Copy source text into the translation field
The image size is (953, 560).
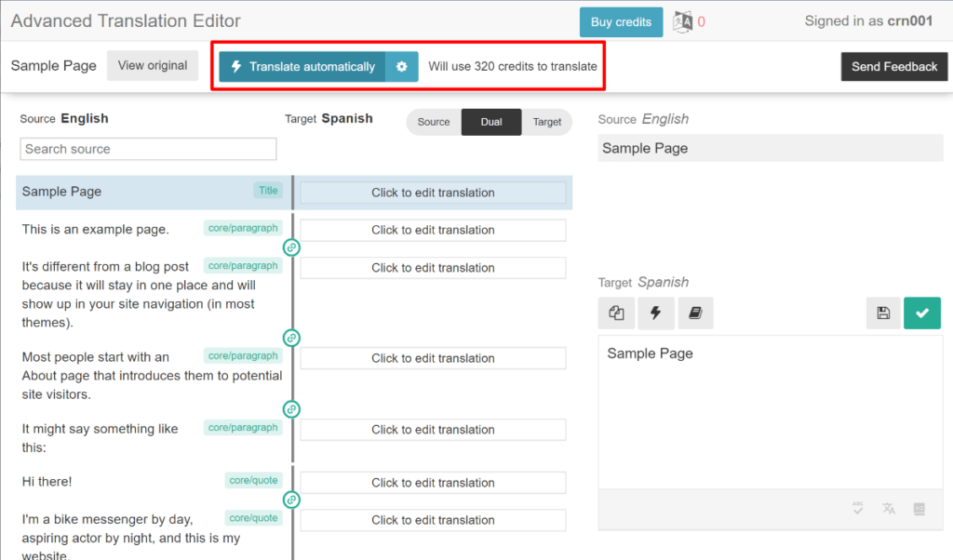tap(616, 313)
